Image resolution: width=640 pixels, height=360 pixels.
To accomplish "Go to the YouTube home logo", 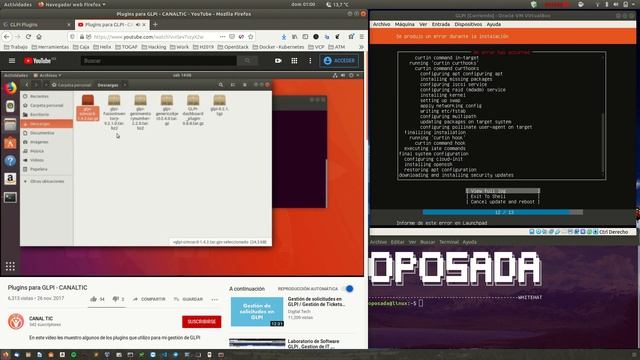I will [39, 61].
